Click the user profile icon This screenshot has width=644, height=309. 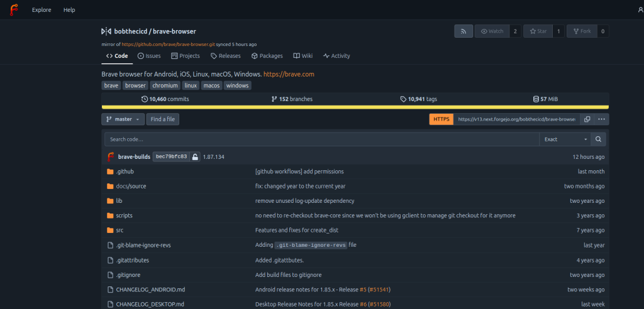(640, 10)
